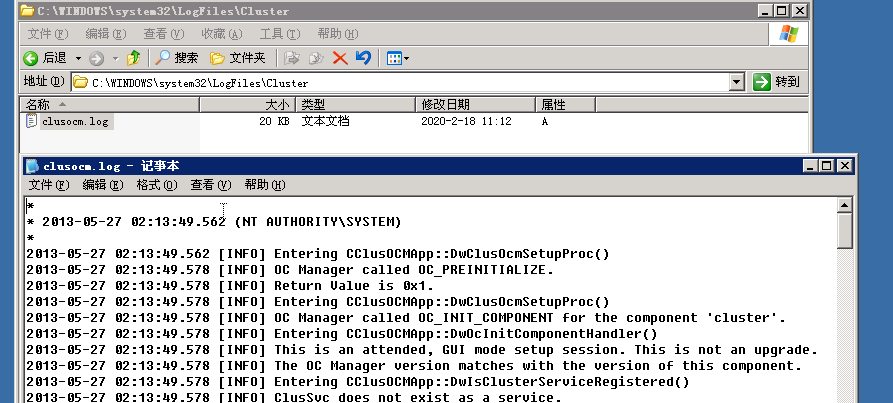Maximize the Notepad window
The width and height of the screenshot is (893, 403).
point(828,166)
